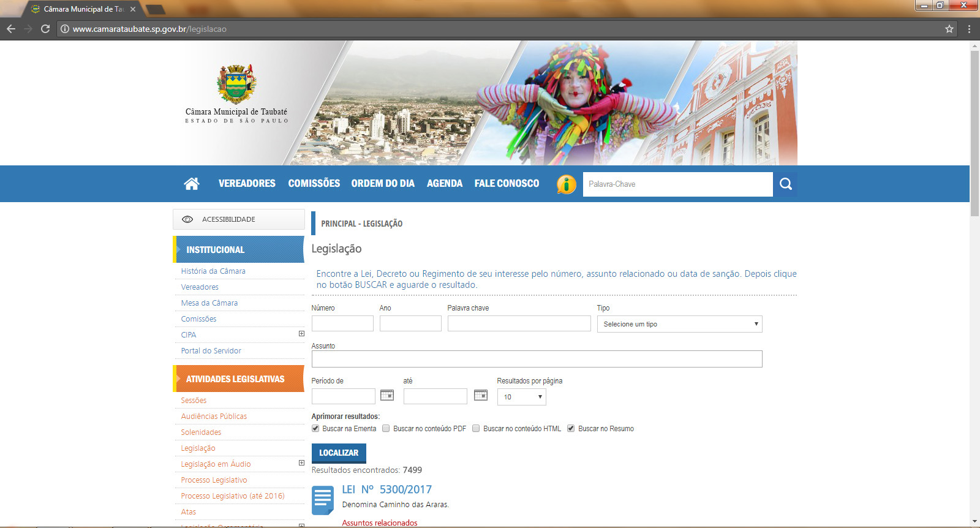Image resolution: width=980 pixels, height=528 pixels.
Task: Open FALE CONOSCO menu item
Action: coord(507,183)
